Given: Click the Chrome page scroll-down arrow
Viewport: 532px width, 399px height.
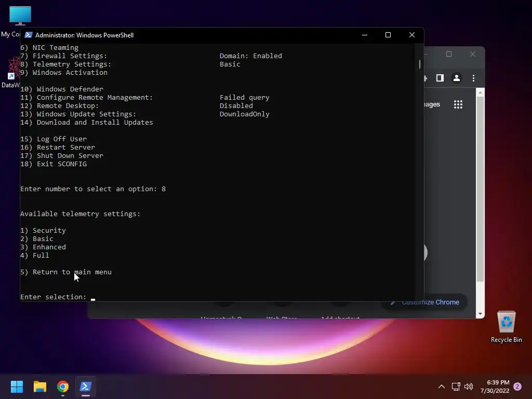Looking at the screenshot, I should tap(480, 314).
